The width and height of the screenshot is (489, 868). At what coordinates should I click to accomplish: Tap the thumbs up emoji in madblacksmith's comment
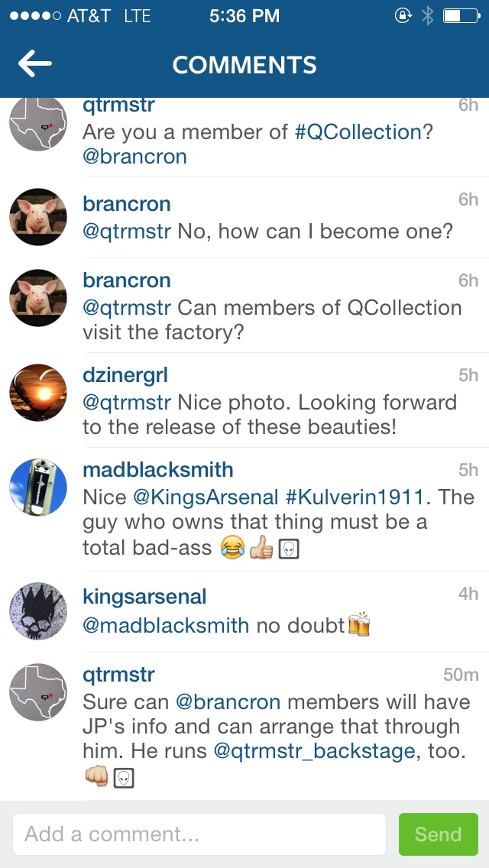[x=261, y=549]
